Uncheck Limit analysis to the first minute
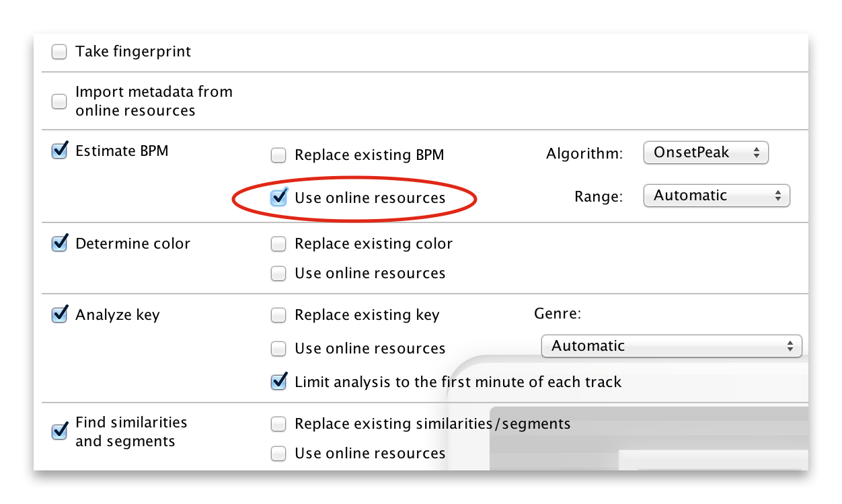The image size is (842, 504). [278, 382]
